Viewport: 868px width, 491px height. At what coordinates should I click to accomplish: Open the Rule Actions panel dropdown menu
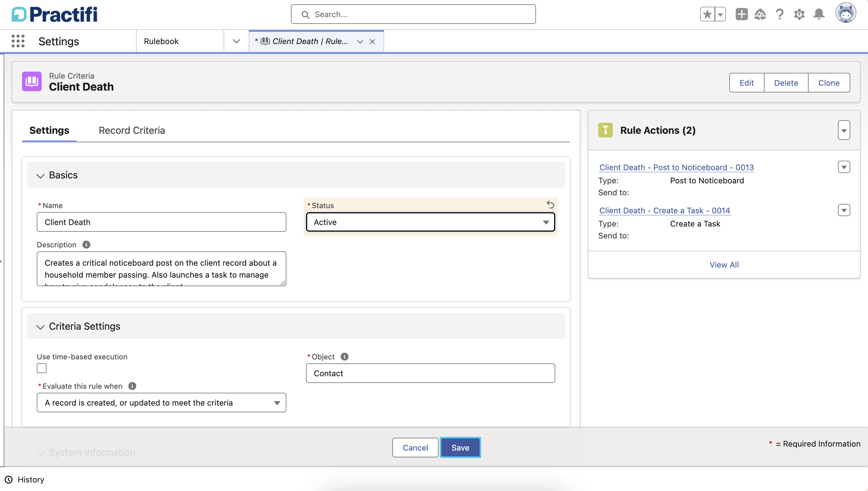click(844, 130)
